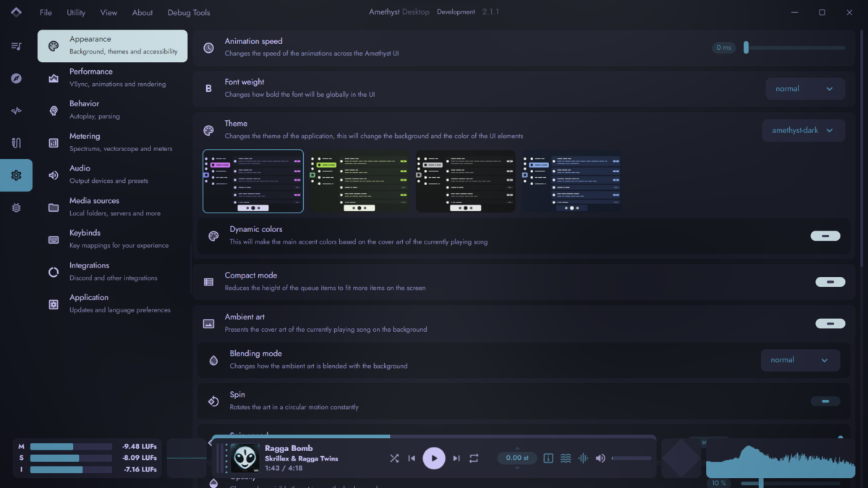
Task: Open the Utility menu
Action: pyautogui.click(x=76, y=12)
